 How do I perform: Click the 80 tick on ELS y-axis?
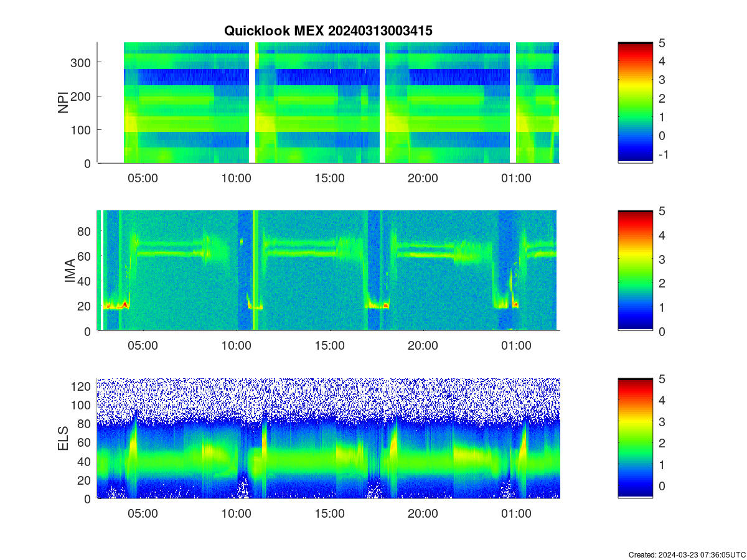[x=84, y=424]
